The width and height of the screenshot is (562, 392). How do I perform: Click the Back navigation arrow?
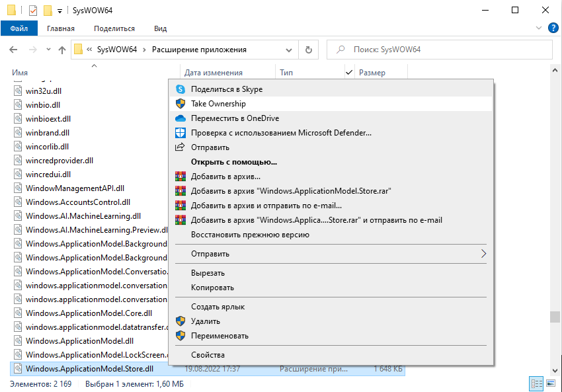coord(13,50)
